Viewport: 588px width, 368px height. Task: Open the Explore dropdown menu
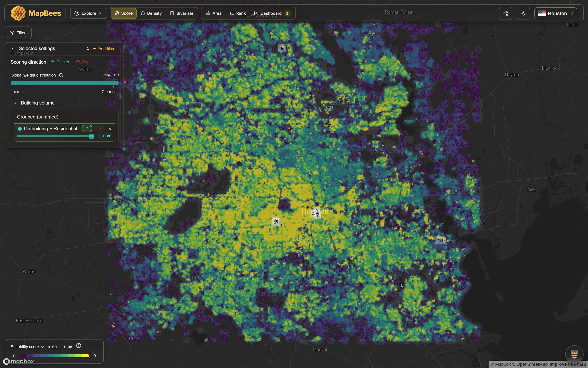tap(88, 13)
